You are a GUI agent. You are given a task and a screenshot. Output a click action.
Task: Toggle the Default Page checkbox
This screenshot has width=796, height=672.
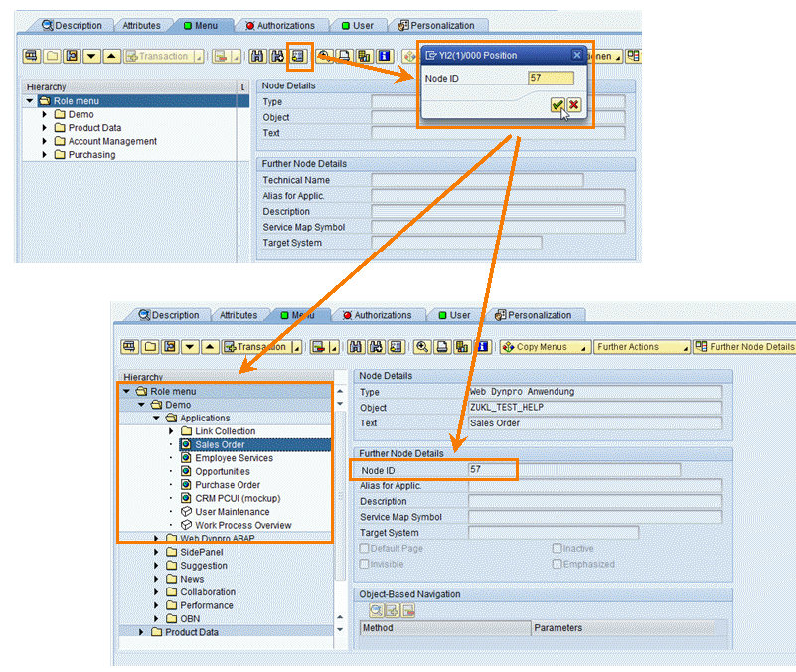coord(365,549)
